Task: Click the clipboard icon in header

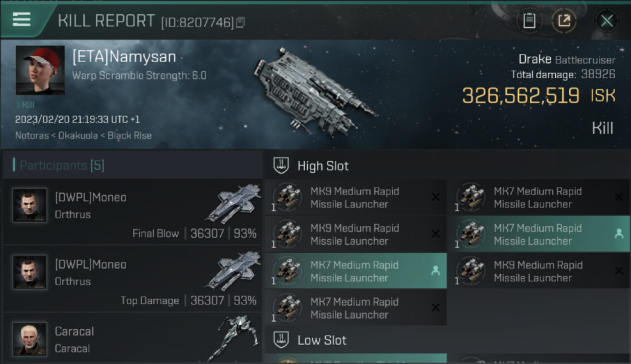Action: [529, 21]
